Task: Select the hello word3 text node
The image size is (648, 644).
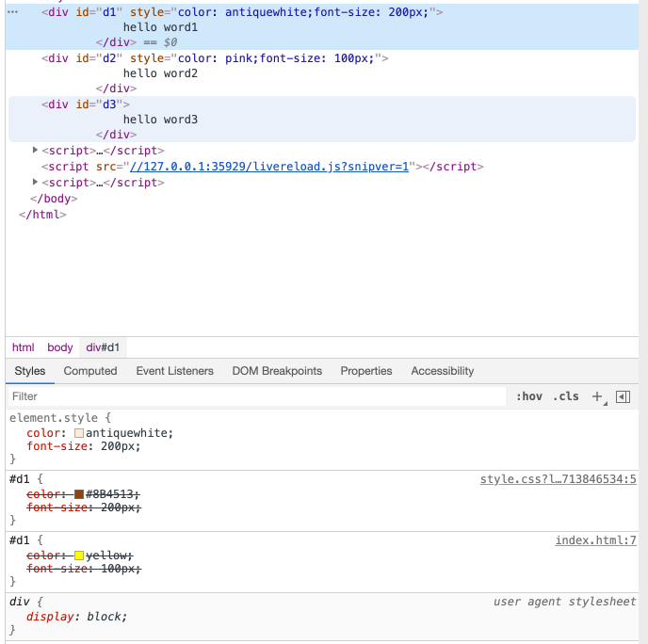Action: tap(160, 120)
